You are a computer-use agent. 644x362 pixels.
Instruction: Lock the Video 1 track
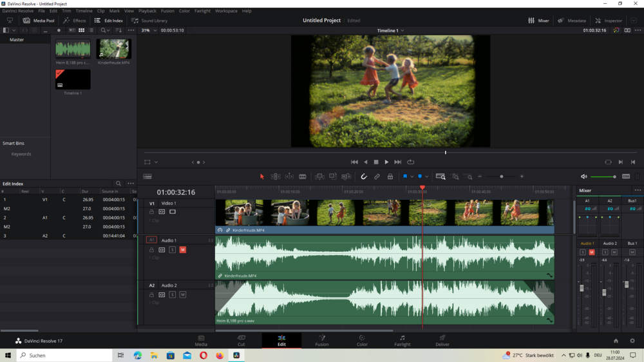coord(151,212)
